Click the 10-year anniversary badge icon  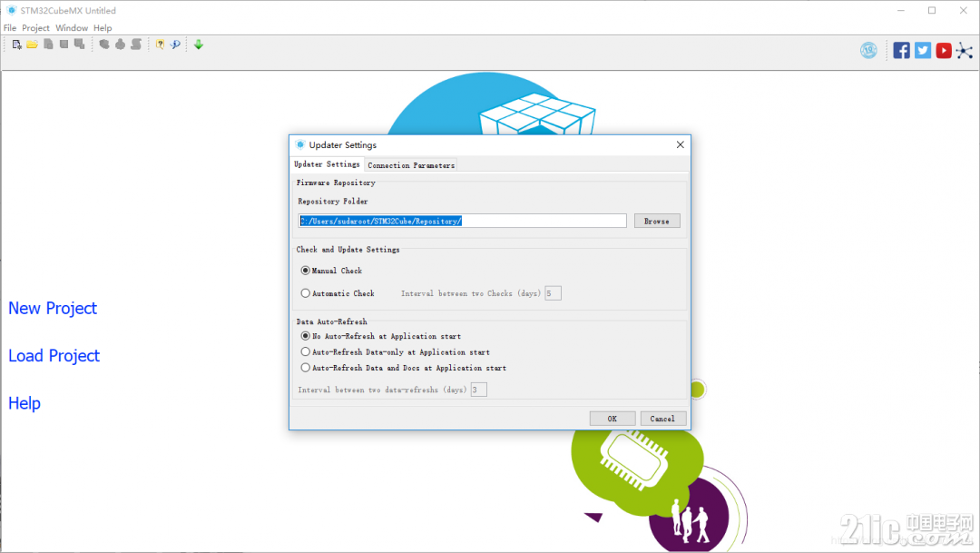point(868,50)
